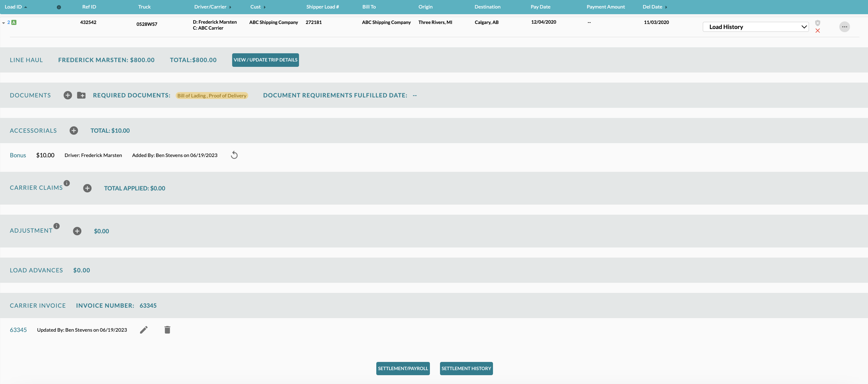The height and width of the screenshot is (384, 868).
Task: Show Carrier Claims info tooltip icon
Action: click(x=67, y=183)
